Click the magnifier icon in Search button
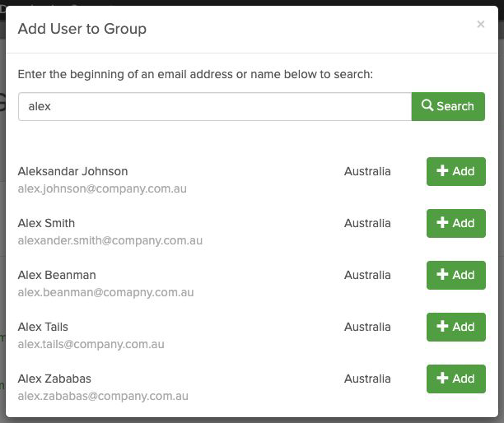Viewport: 504px width, 423px height. pos(427,106)
